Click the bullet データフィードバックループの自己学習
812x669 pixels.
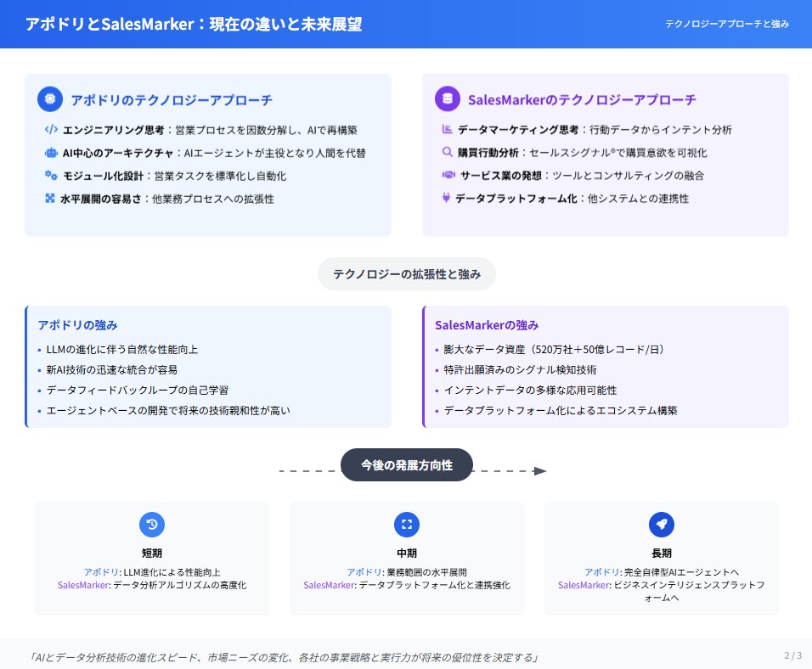click(x=138, y=390)
